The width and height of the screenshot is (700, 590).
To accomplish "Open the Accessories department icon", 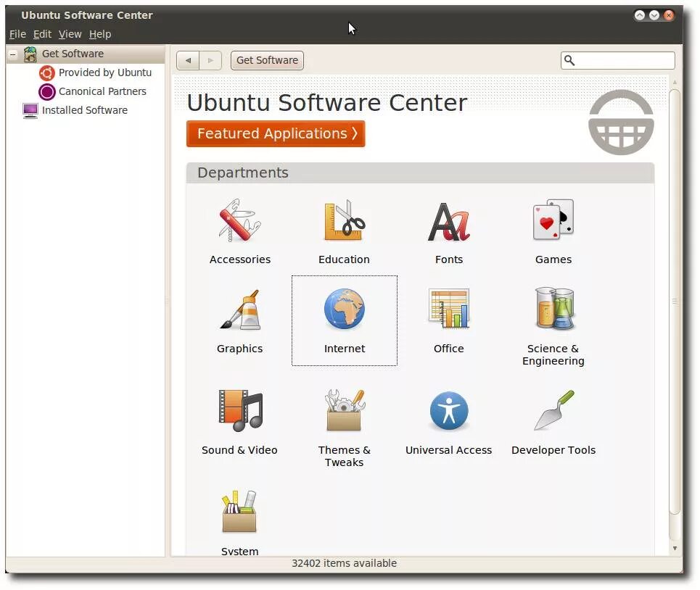I will (239, 220).
